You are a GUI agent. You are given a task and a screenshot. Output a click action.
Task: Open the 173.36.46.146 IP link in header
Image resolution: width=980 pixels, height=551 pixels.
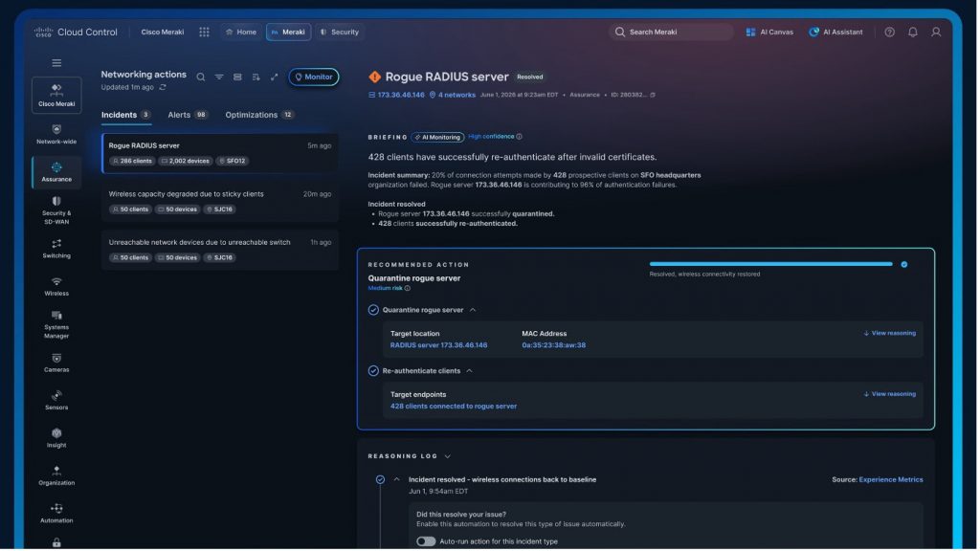tap(397, 96)
